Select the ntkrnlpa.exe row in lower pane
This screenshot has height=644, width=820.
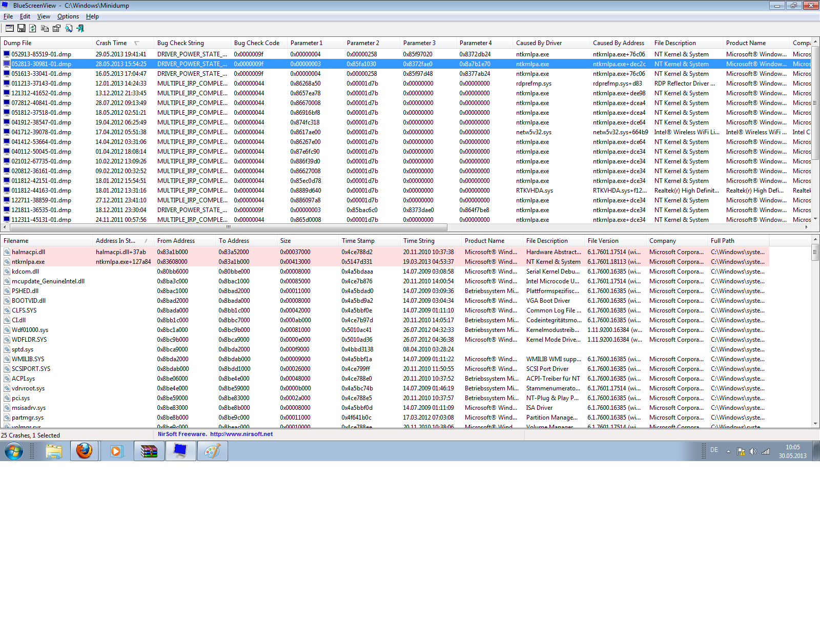[385, 261]
